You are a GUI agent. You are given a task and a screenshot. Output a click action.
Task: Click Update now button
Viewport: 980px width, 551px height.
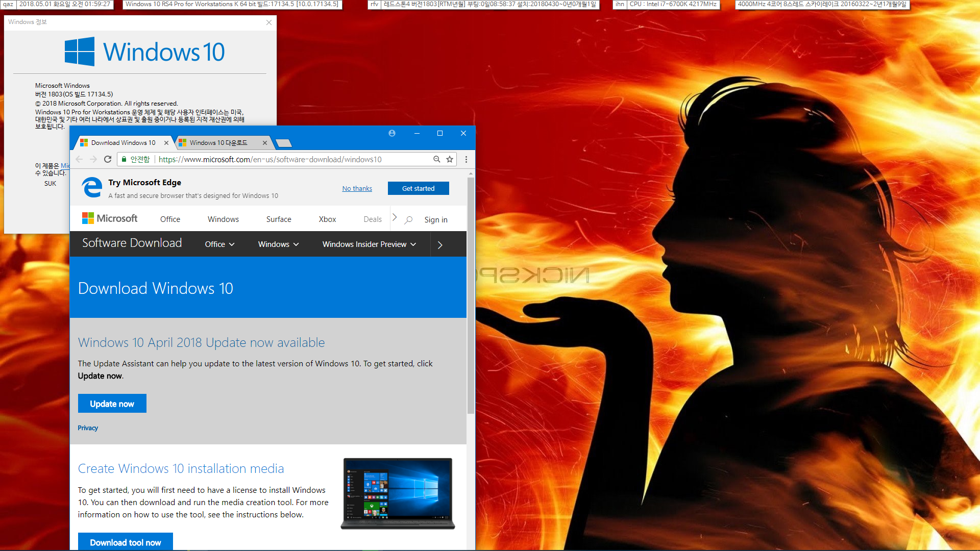[x=112, y=404]
